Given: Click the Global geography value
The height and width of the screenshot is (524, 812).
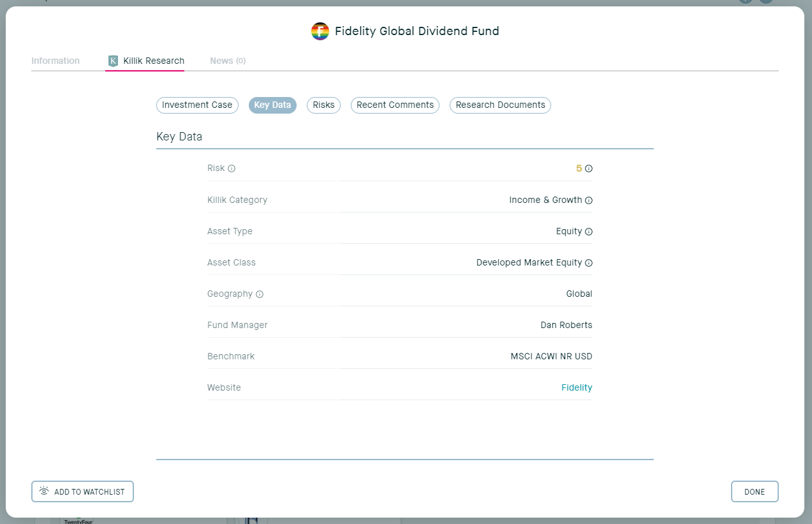Looking at the screenshot, I should (x=579, y=294).
